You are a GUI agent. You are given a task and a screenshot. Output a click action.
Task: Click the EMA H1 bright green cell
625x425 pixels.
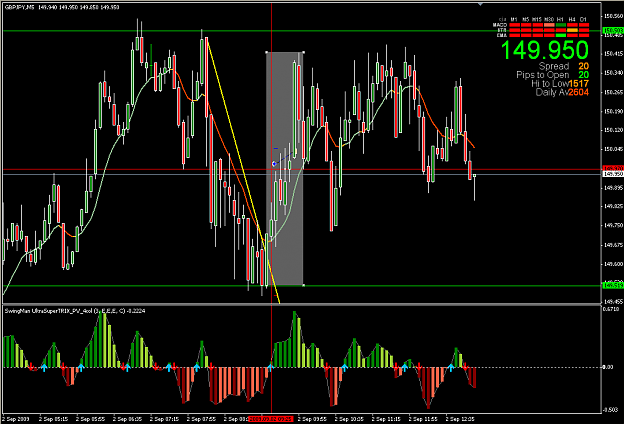click(x=560, y=35)
